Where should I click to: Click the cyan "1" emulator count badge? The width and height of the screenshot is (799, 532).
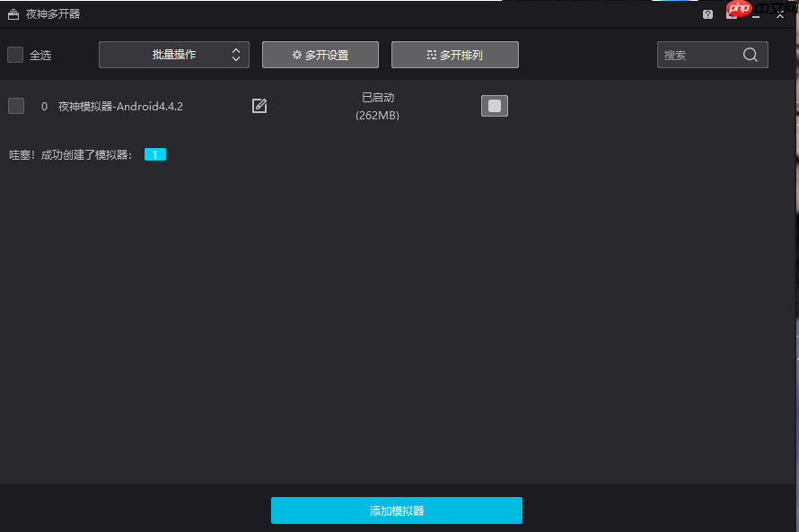coord(154,154)
